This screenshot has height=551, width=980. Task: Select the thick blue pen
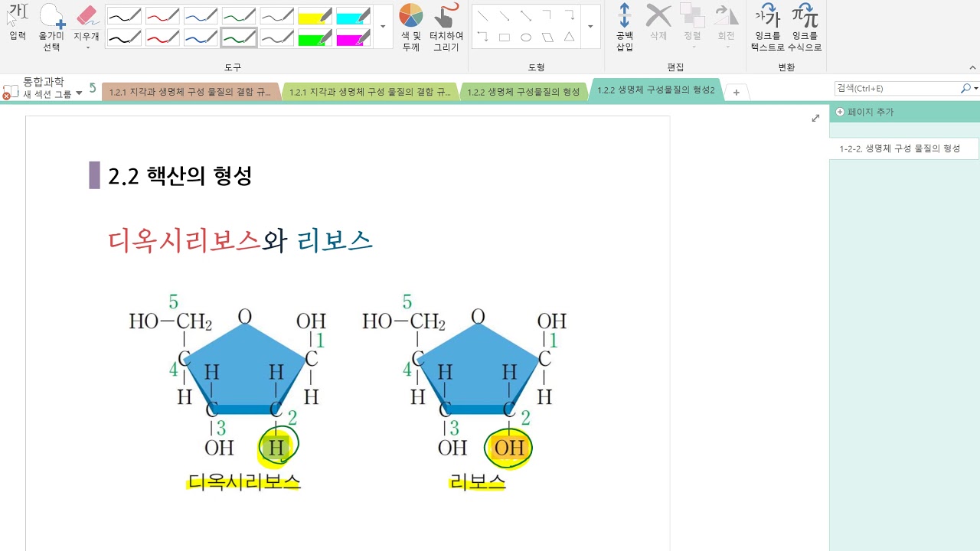coord(201,37)
